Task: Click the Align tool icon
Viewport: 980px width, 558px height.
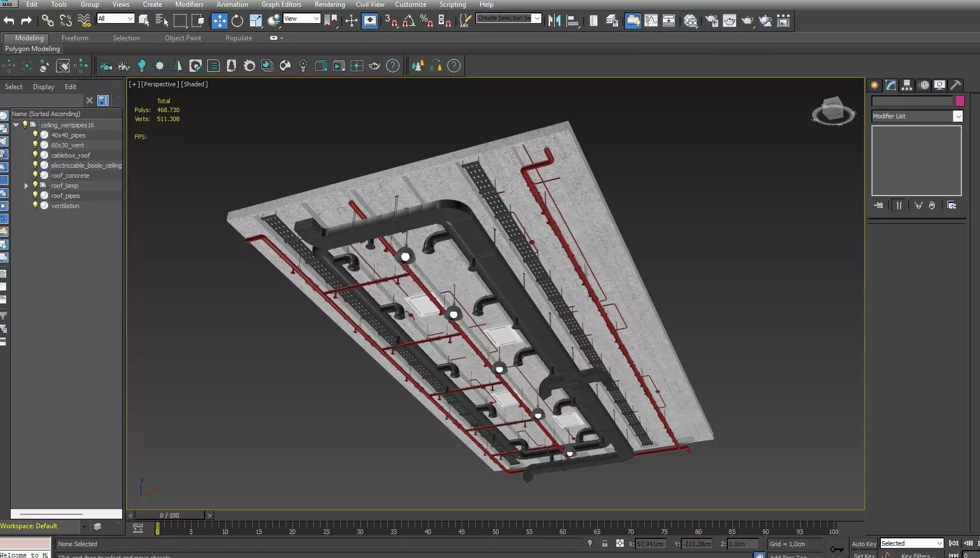Action: click(573, 21)
